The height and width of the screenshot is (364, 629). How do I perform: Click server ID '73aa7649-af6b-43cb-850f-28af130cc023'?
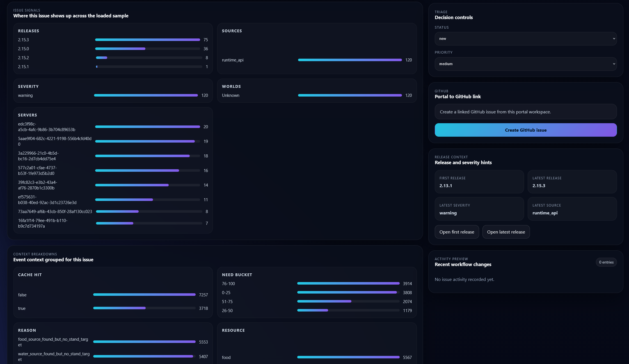[55, 212]
